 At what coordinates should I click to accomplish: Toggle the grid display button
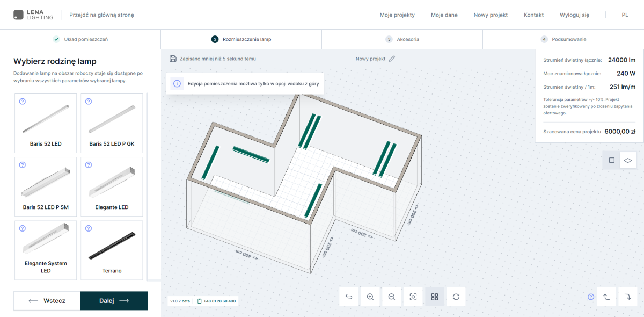coord(435,297)
